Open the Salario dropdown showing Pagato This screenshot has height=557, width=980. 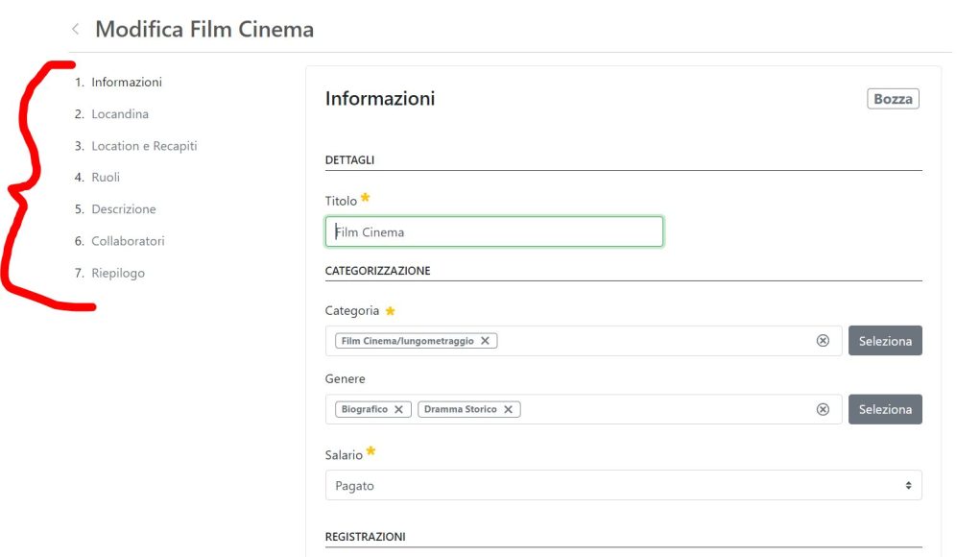point(624,486)
